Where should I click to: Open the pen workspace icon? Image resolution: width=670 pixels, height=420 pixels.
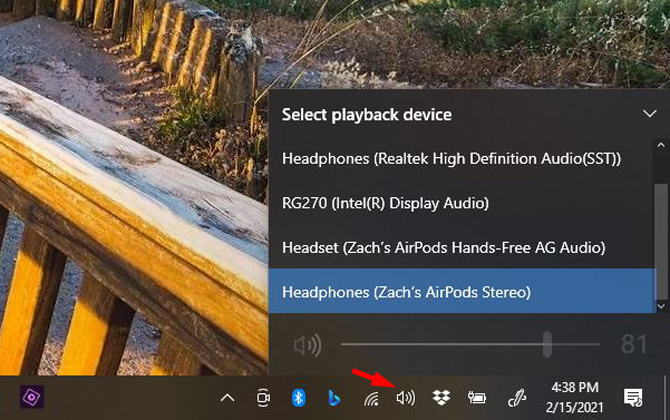click(517, 398)
